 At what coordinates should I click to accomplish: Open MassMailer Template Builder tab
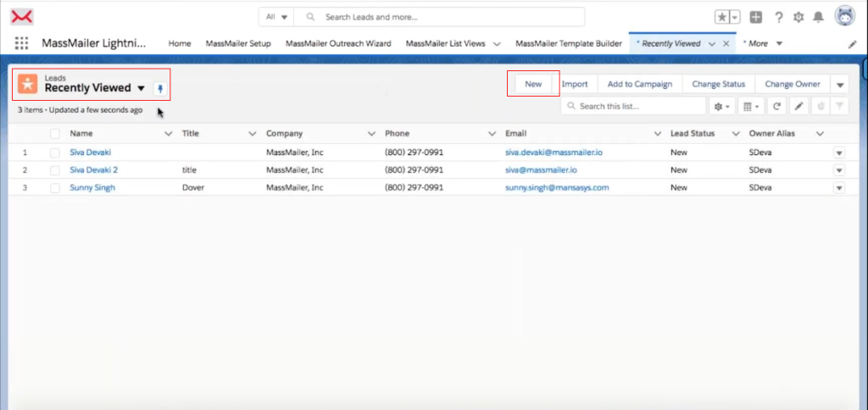(569, 44)
